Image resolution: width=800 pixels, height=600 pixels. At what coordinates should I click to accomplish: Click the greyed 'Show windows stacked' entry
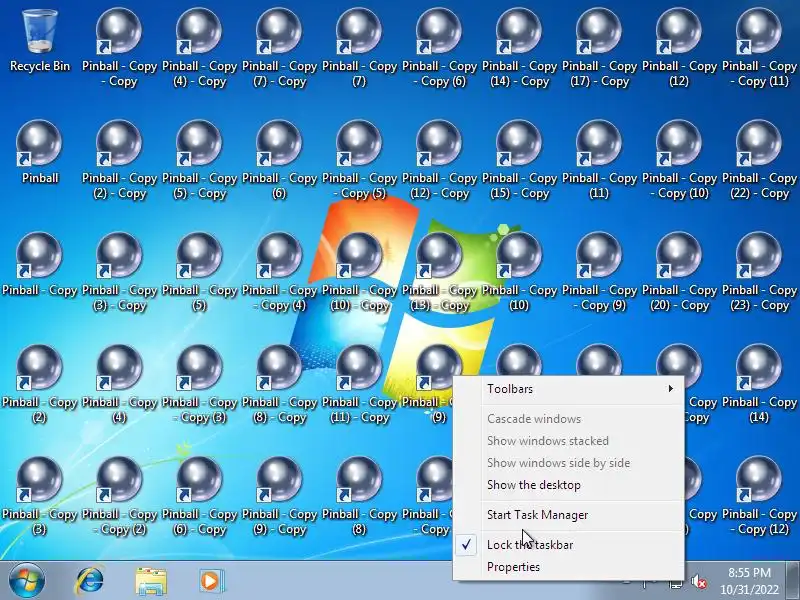tap(568, 441)
